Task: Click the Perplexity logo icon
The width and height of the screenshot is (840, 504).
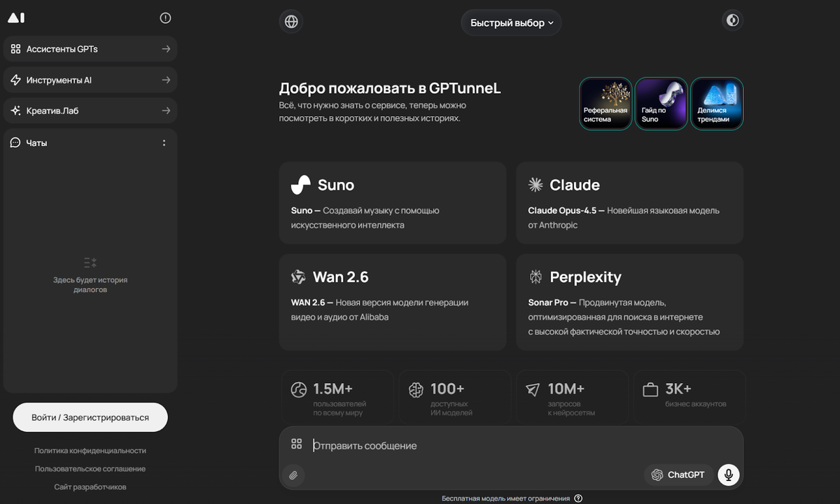Action: click(x=535, y=277)
